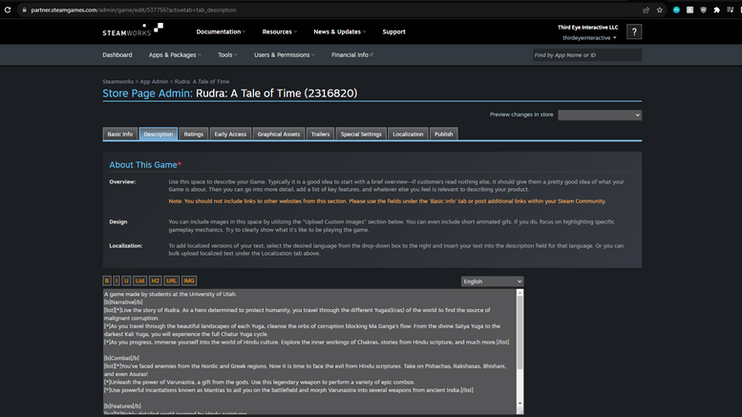
Task: Go to the Dashboard
Action: 117,55
